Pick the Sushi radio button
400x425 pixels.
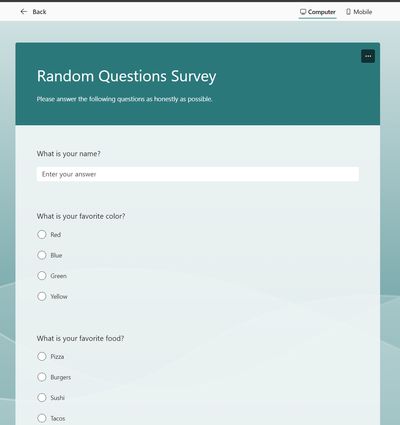(x=42, y=397)
